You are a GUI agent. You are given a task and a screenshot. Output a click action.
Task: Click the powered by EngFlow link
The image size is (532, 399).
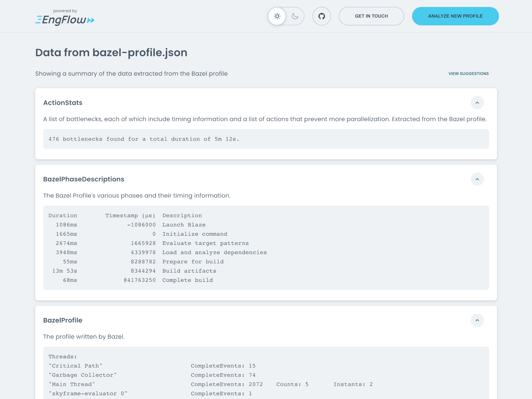click(x=65, y=11)
